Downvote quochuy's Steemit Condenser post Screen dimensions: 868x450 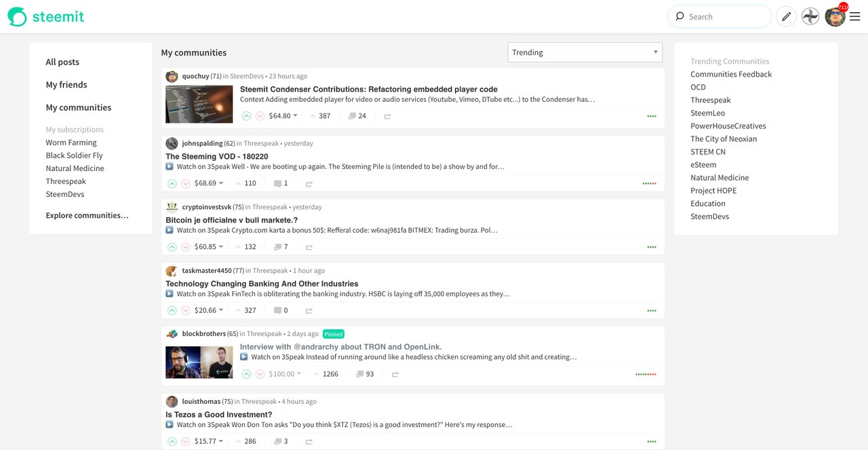point(260,116)
